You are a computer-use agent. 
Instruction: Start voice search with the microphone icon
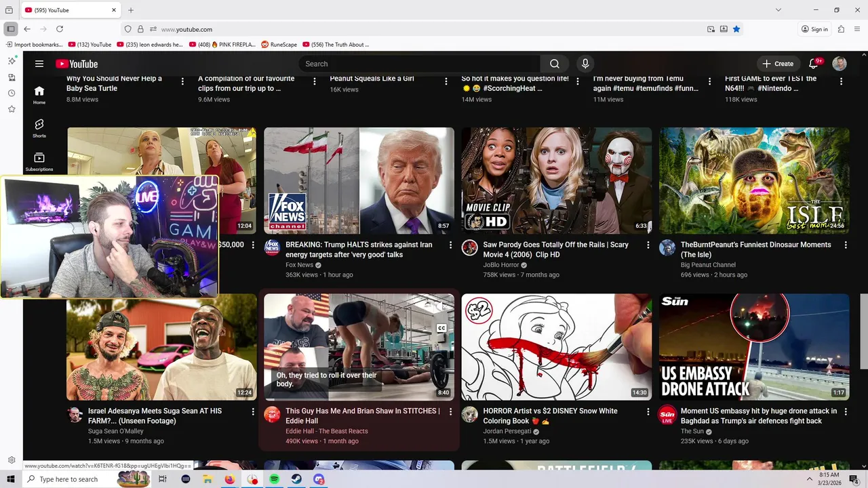pos(585,64)
